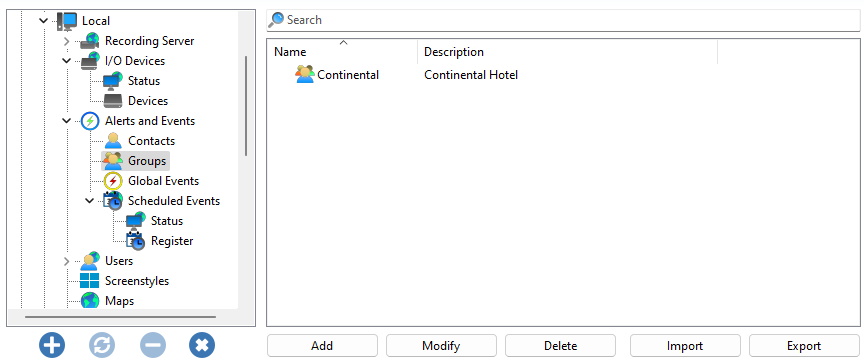Collapse the Scheduled Events node
The width and height of the screenshot is (864, 364).
tap(90, 201)
